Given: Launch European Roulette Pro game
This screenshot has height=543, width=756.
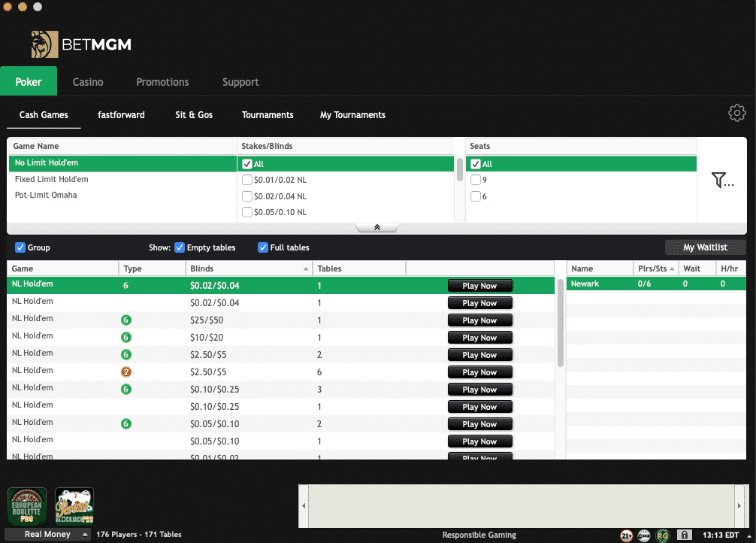Looking at the screenshot, I should [x=27, y=506].
